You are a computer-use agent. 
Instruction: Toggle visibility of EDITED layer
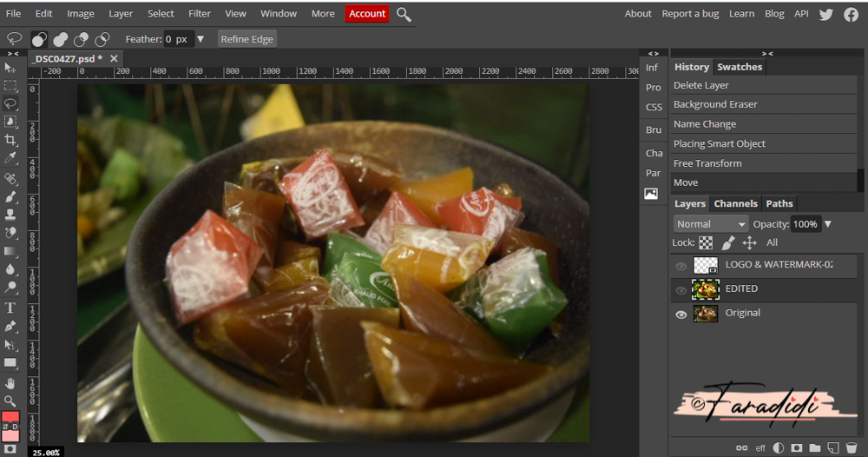click(x=681, y=290)
